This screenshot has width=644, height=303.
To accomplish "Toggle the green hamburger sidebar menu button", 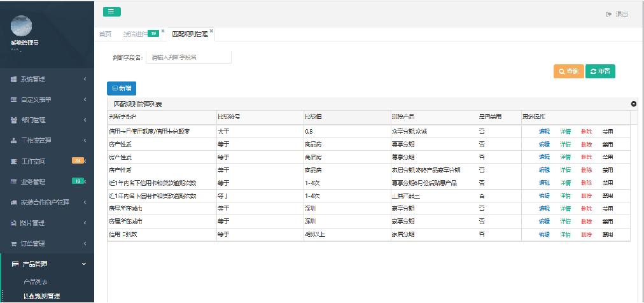I will click(x=110, y=11).
